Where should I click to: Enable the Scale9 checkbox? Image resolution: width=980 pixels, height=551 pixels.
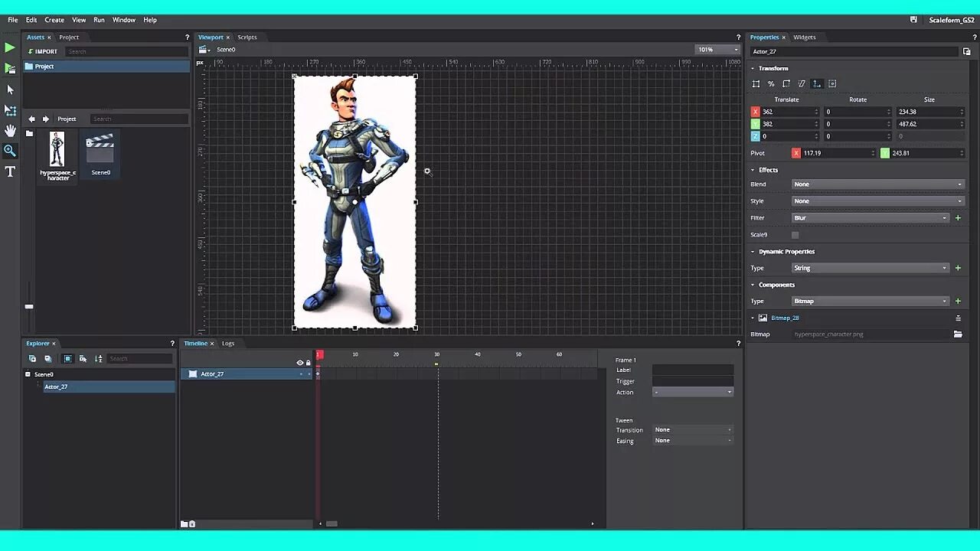(795, 235)
